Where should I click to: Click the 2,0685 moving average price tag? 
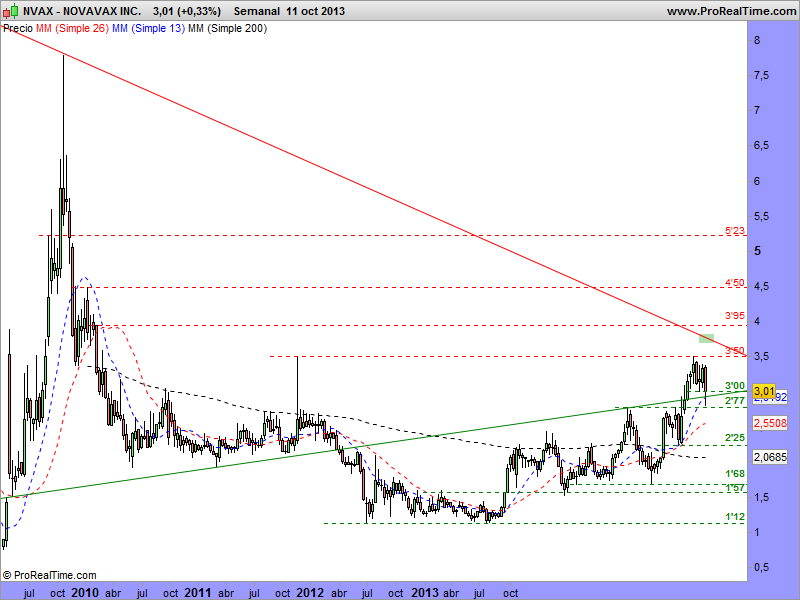coord(770,457)
